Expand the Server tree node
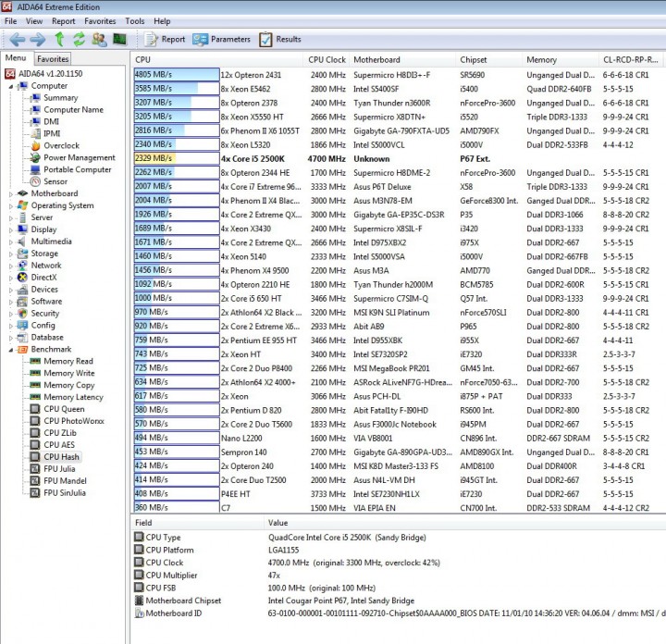Screen dimensions: 666x644 point(10,218)
